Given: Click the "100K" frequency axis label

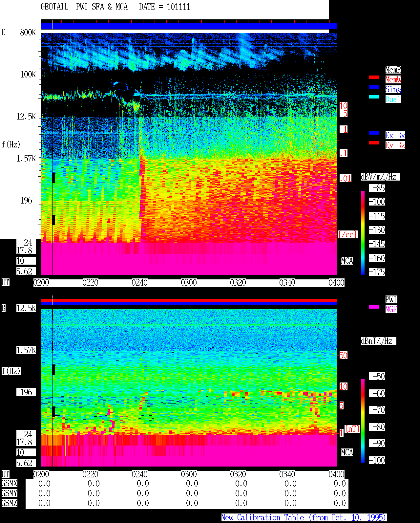Looking at the screenshot, I should click(x=28, y=75).
